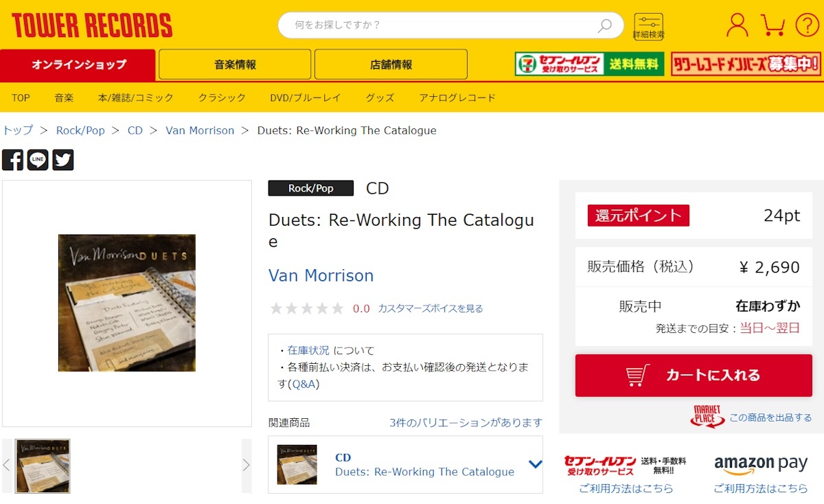Select the album cover thumbnail below image
This screenshot has height=504, width=824.
point(43,466)
